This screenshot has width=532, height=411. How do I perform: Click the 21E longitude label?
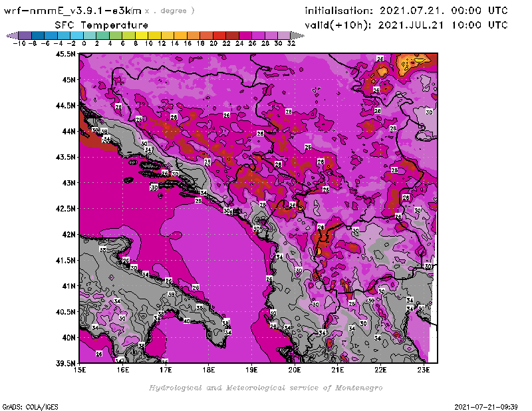coord(338,370)
